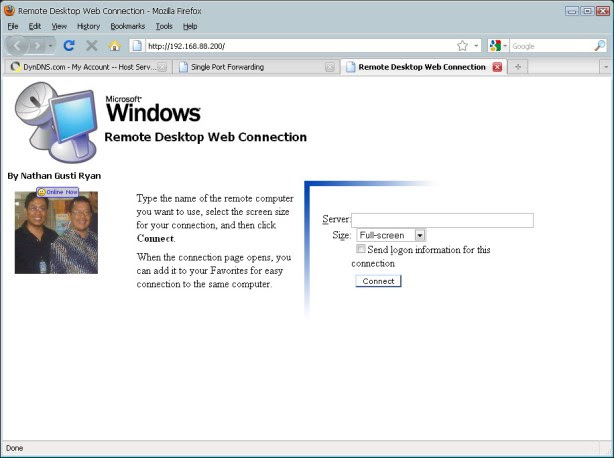Reload the page with the Refresh icon
The height and width of the screenshot is (458, 614).
tap(69, 46)
